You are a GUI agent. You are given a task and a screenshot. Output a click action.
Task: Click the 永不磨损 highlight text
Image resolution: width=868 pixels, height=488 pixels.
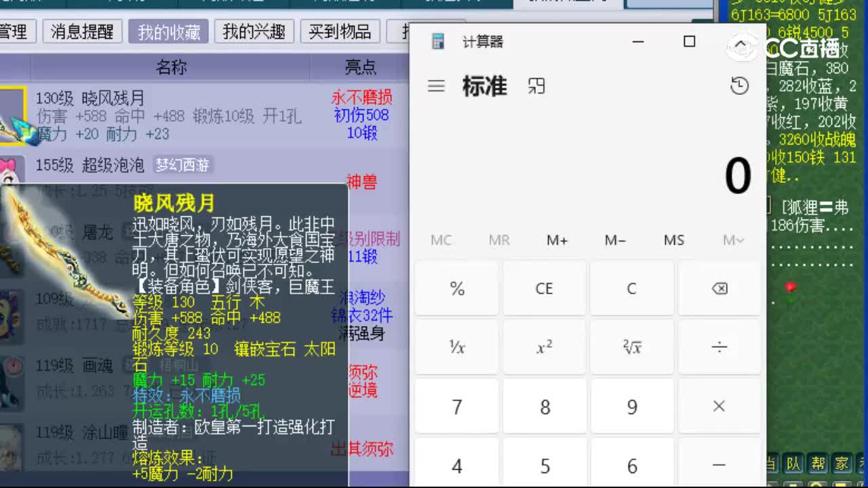click(361, 98)
